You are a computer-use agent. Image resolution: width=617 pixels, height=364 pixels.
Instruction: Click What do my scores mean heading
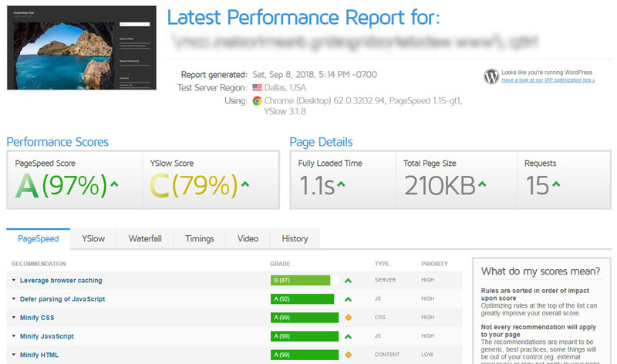coord(541,271)
